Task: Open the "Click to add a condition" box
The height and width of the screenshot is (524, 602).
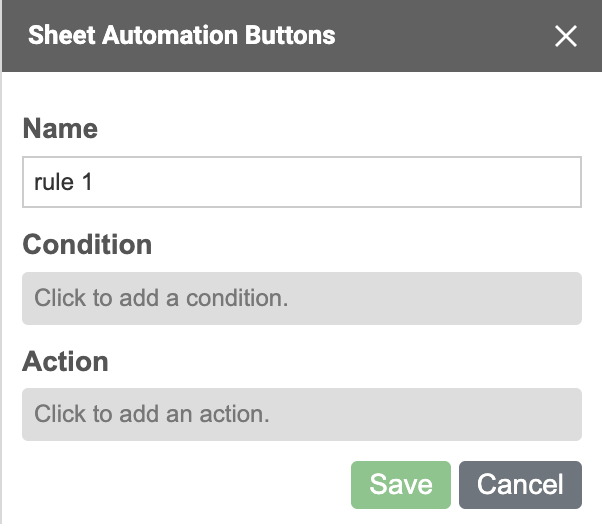Action: pos(302,298)
